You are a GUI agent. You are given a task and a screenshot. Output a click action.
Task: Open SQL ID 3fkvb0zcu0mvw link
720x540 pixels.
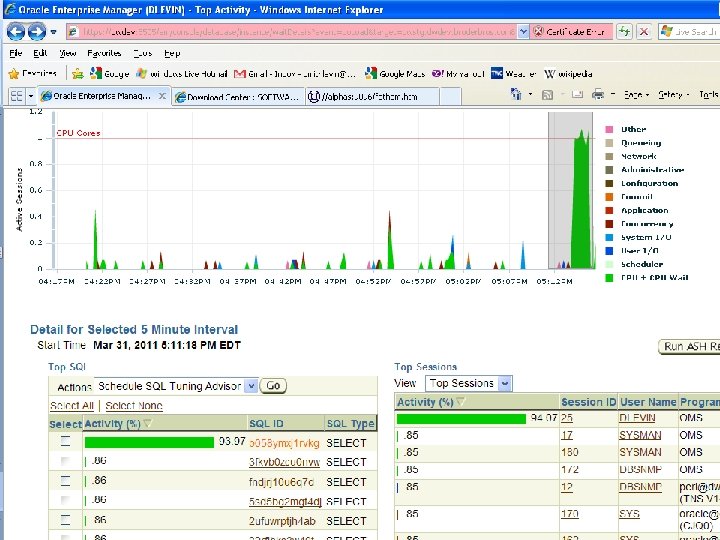tap(284, 462)
